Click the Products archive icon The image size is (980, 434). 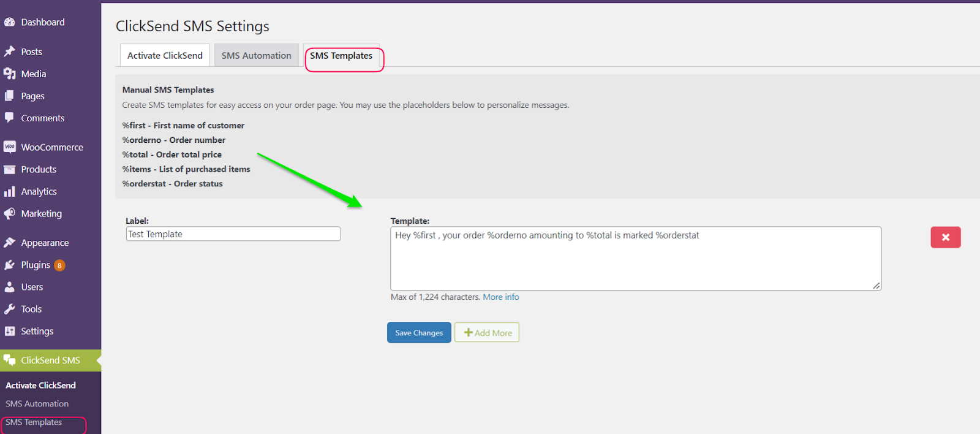9,169
